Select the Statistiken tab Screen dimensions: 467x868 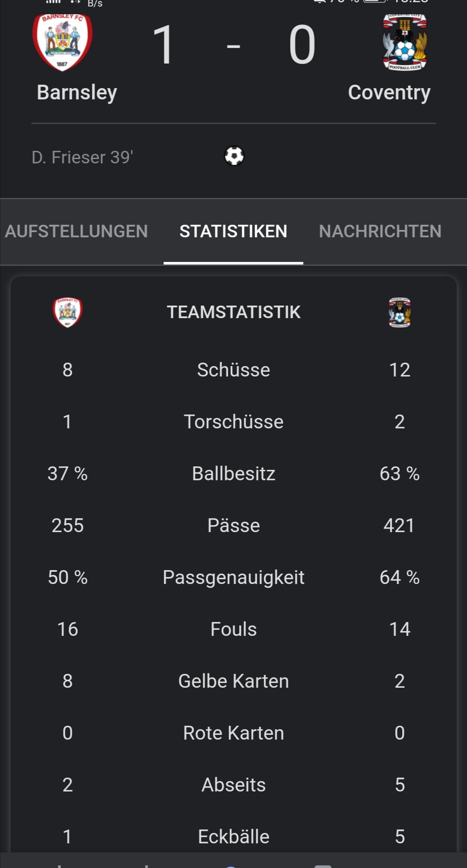tap(233, 231)
